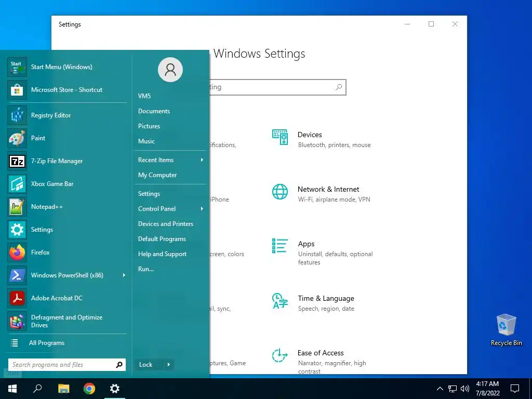
Task: Launch Paint from the start menu
Action: (17, 138)
